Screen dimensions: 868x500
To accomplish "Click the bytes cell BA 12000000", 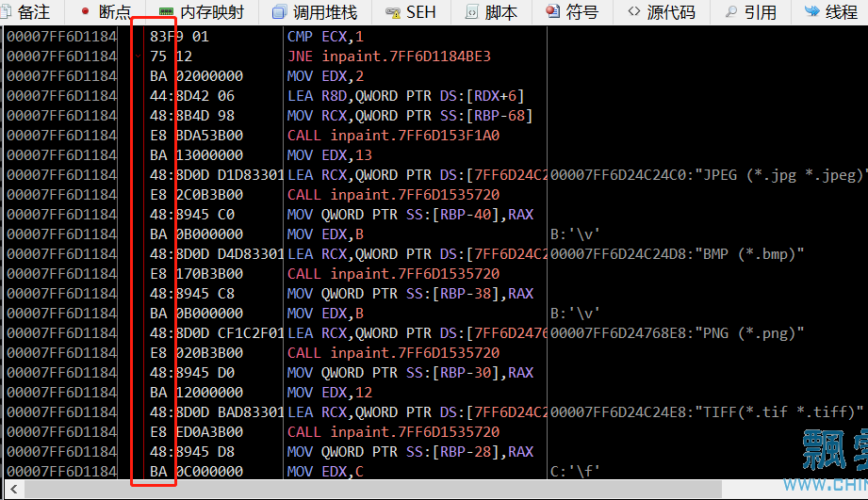I will pyautogui.click(x=197, y=393).
